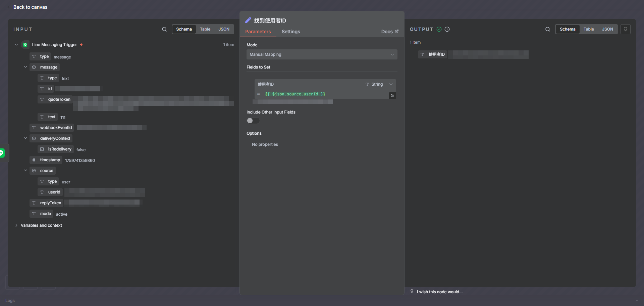644x306 pixels.
Task: Toggle Include Other Input Fields switch
Action: (x=253, y=121)
